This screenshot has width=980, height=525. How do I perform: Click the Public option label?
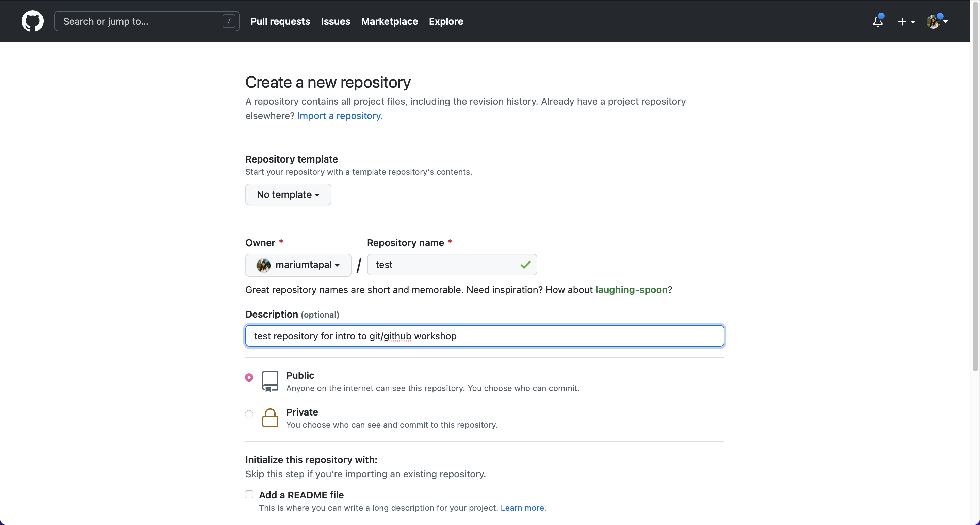300,375
